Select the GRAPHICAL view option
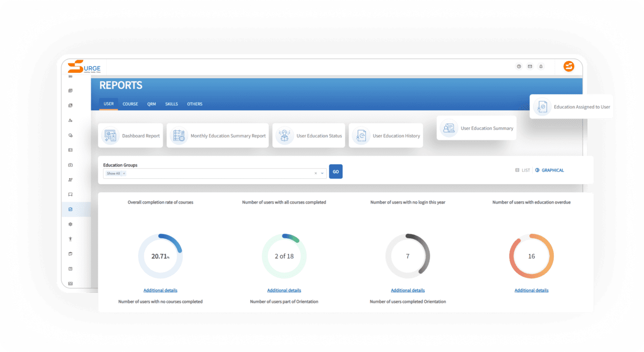This screenshot has height=352, width=644. (549, 170)
